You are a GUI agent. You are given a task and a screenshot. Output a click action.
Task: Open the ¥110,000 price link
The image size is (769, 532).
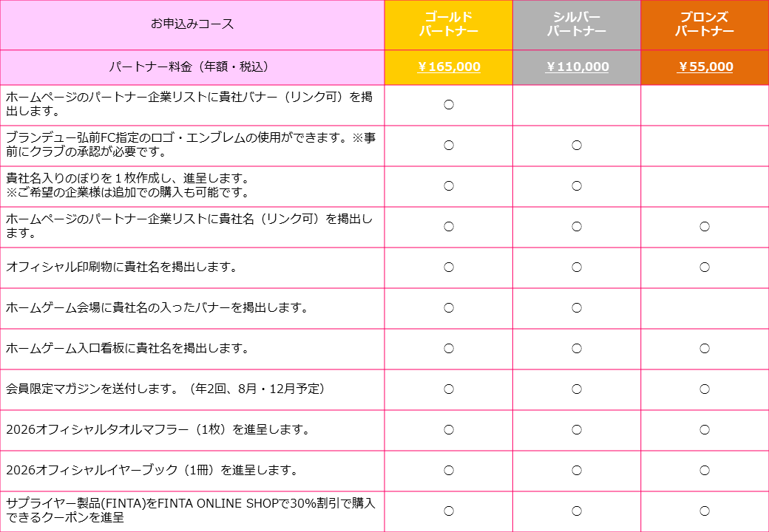pos(577,67)
